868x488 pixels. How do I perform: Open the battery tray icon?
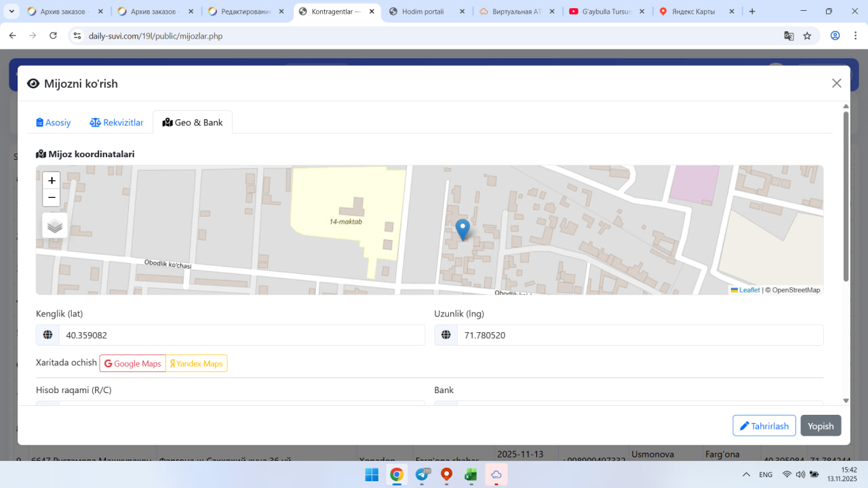coord(814,474)
